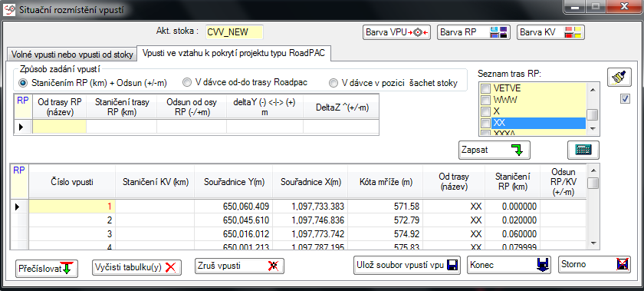Click the brush clean icon button
This screenshot has width=644, height=291.
pyautogui.click(x=619, y=77)
